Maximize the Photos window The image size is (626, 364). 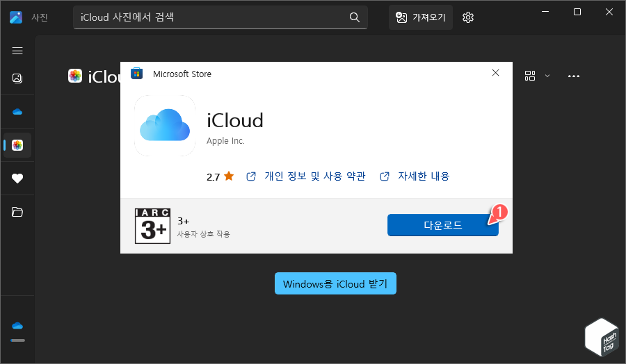point(577,12)
